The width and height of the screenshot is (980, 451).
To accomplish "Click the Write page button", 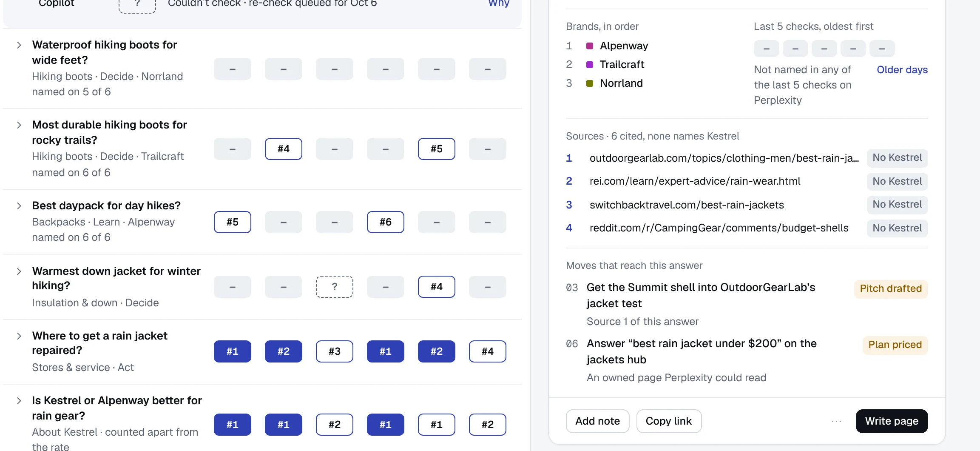I will (x=892, y=421).
